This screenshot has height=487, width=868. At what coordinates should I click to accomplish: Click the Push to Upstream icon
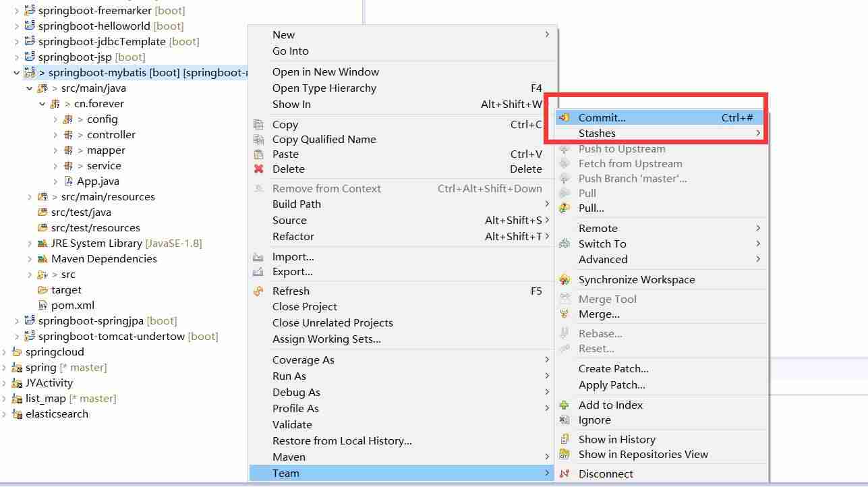pos(565,149)
